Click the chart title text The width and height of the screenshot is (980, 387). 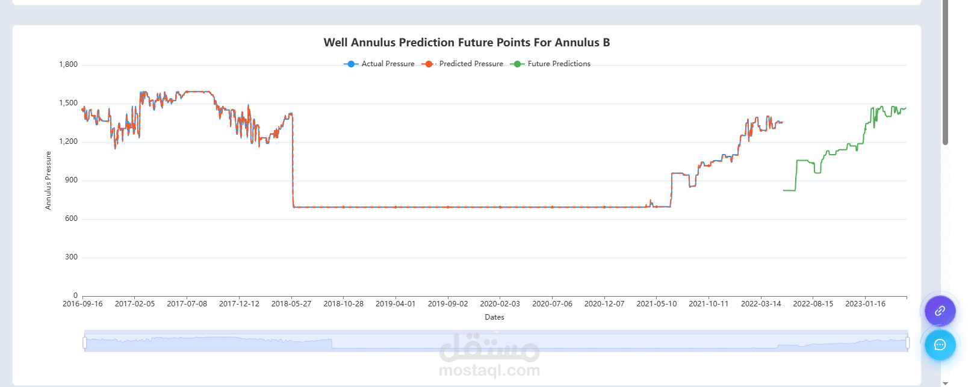467,43
